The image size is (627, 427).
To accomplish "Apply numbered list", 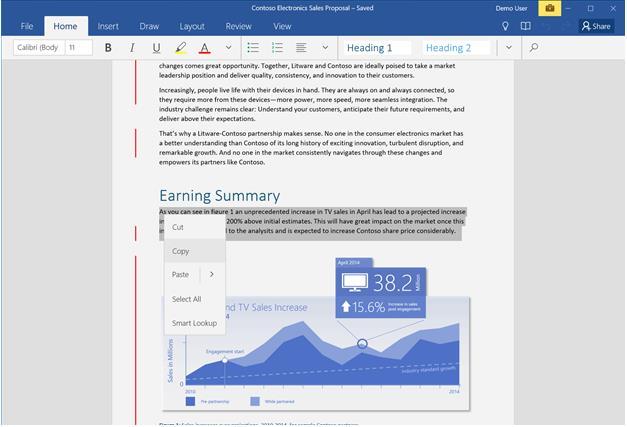I will (277, 48).
